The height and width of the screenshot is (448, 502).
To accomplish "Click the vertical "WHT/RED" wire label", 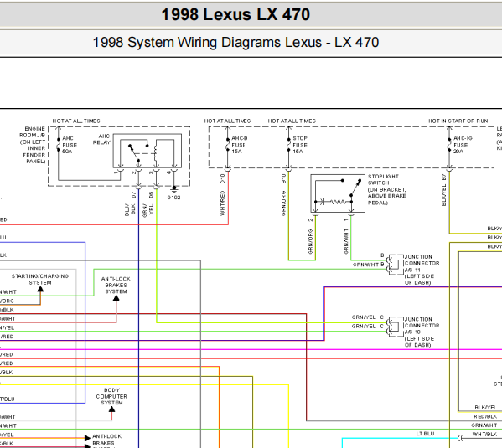I will [x=223, y=203].
